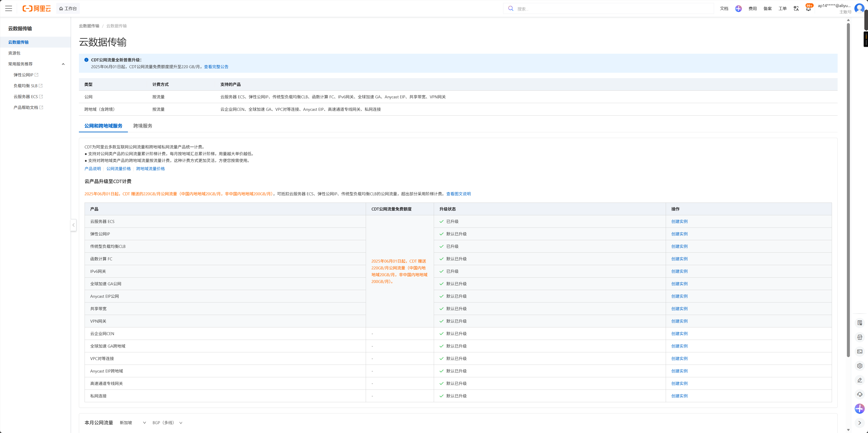
Task: Open the AI assistant button on right rail
Action: [x=860, y=409]
